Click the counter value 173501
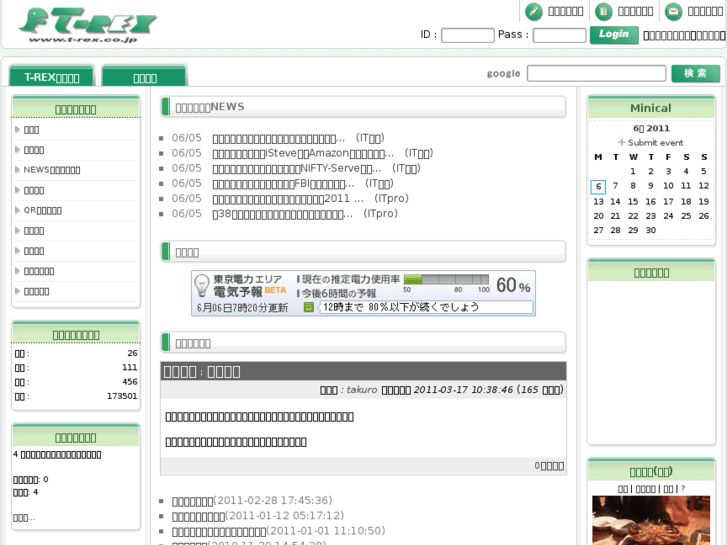 pos(122,396)
